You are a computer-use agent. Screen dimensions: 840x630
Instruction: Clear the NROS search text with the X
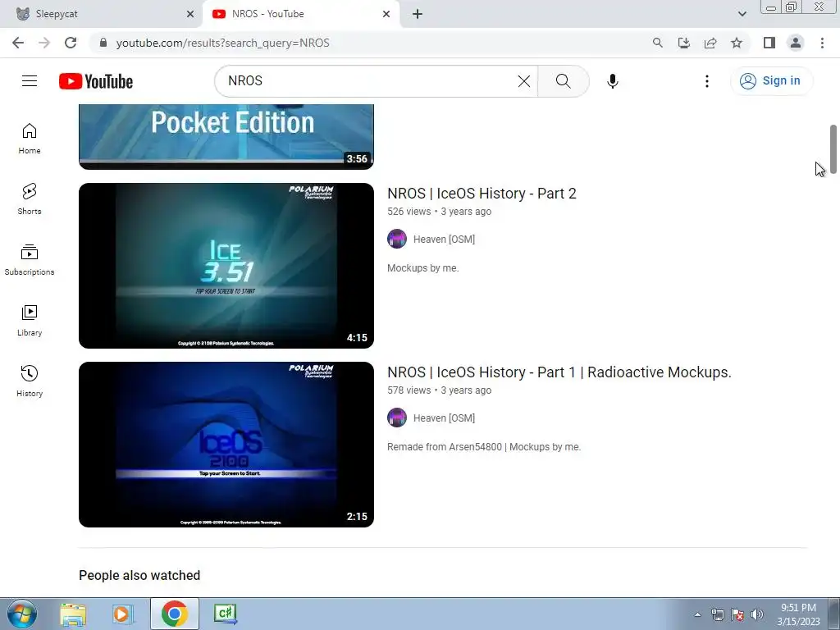pos(524,81)
